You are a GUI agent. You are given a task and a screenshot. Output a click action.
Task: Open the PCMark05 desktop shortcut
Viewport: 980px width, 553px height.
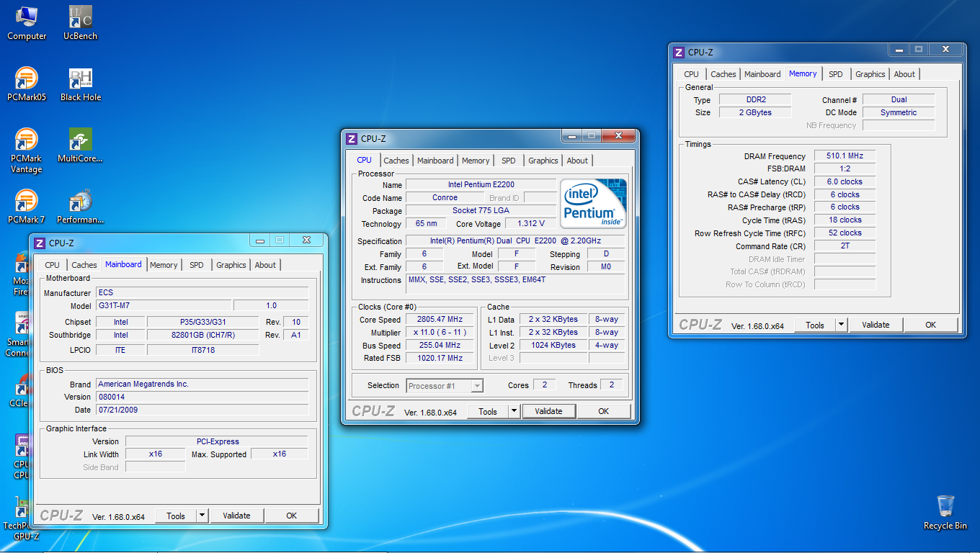tap(27, 84)
